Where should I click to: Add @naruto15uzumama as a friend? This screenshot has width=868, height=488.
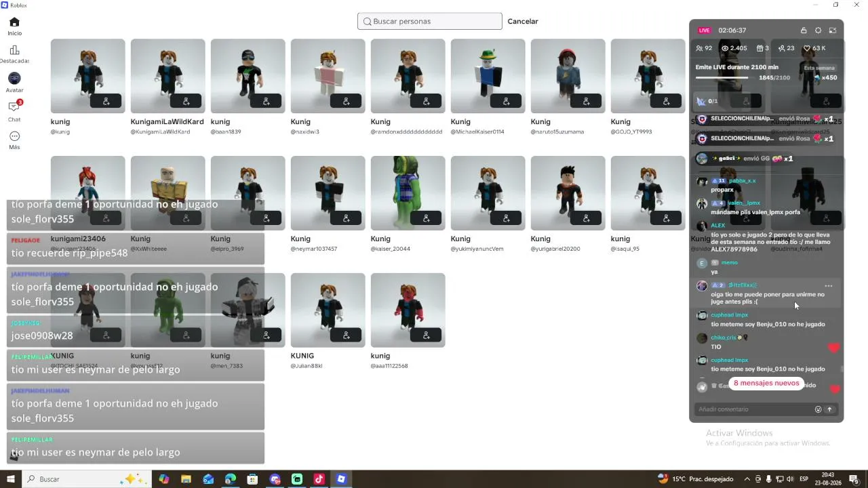[587, 101]
